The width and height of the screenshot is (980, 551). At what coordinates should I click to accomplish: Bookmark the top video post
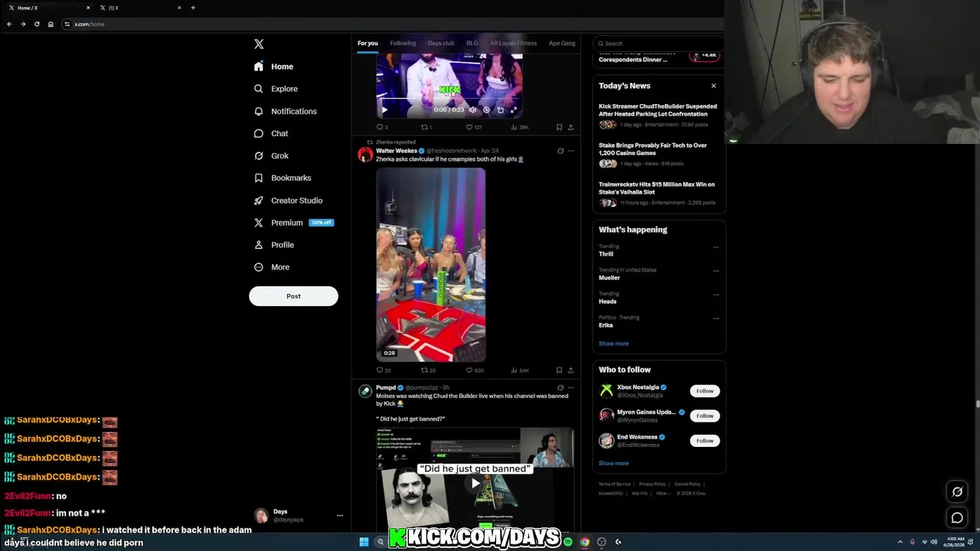pyautogui.click(x=559, y=127)
